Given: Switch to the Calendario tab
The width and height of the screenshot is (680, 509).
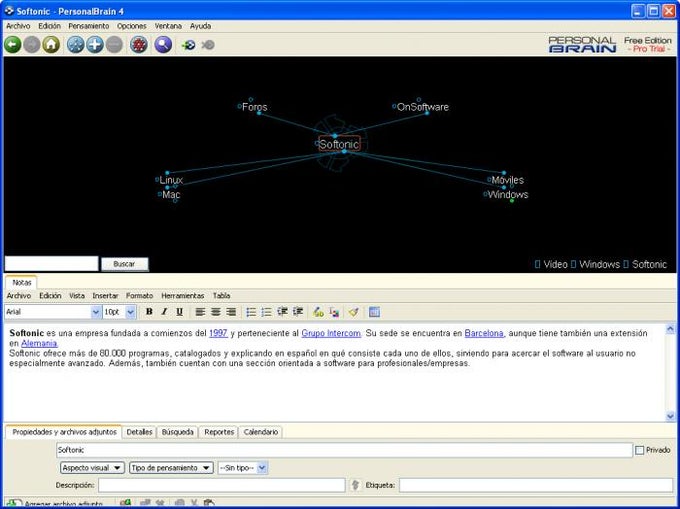Looking at the screenshot, I should point(261,432).
